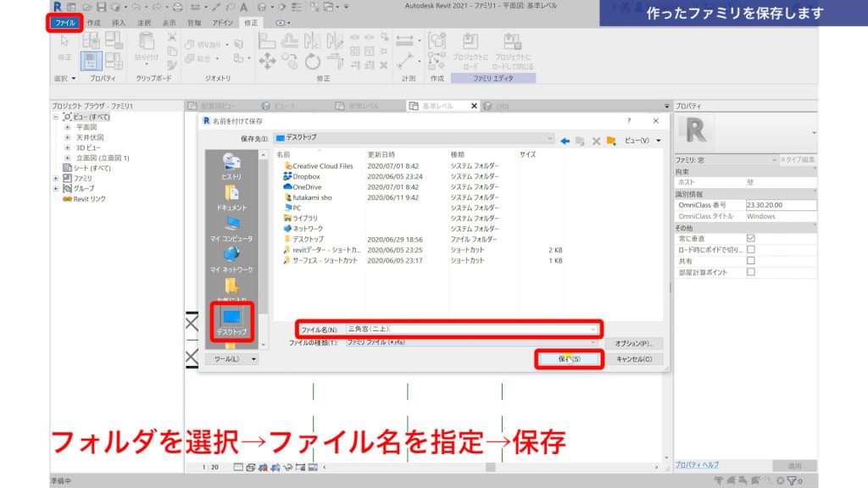Select the 基準レベル view tab
The width and height of the screenshot is (868, 488).
pyautogui.click(x=434, y=107)
